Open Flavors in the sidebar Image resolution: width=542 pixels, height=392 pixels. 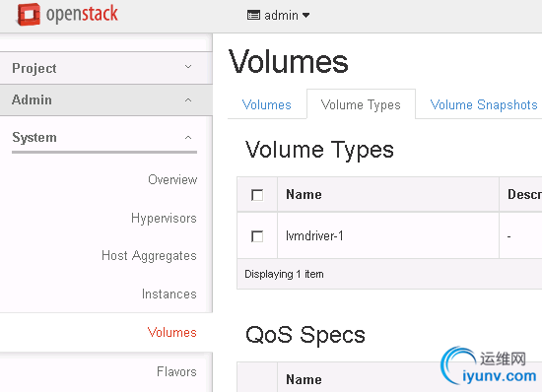pyautogui.click(x=176, y=371)
